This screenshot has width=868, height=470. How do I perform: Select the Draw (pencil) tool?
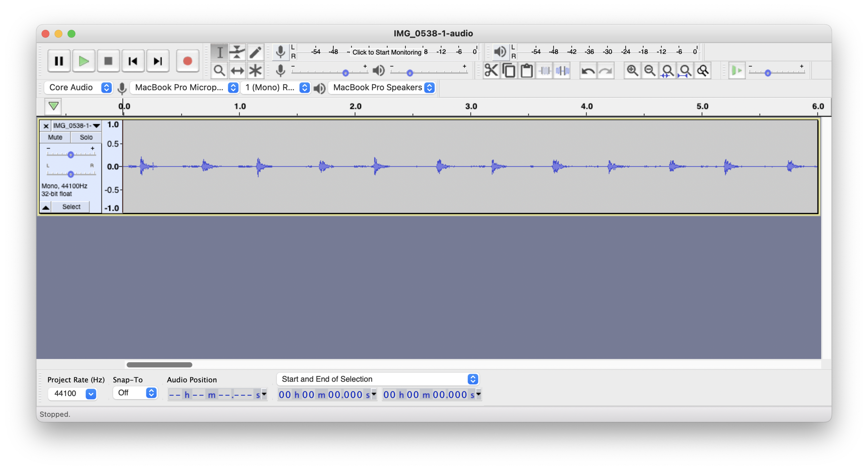point(255,52)
